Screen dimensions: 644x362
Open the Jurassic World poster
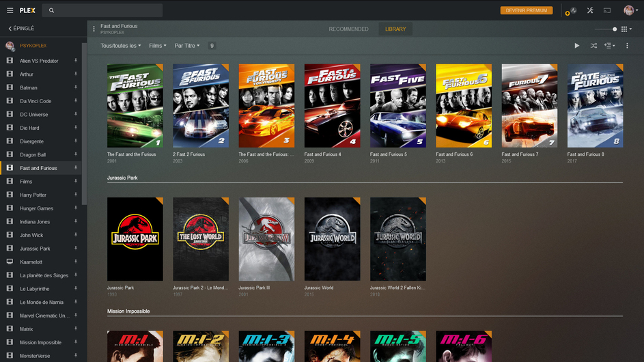click(333, 239)
